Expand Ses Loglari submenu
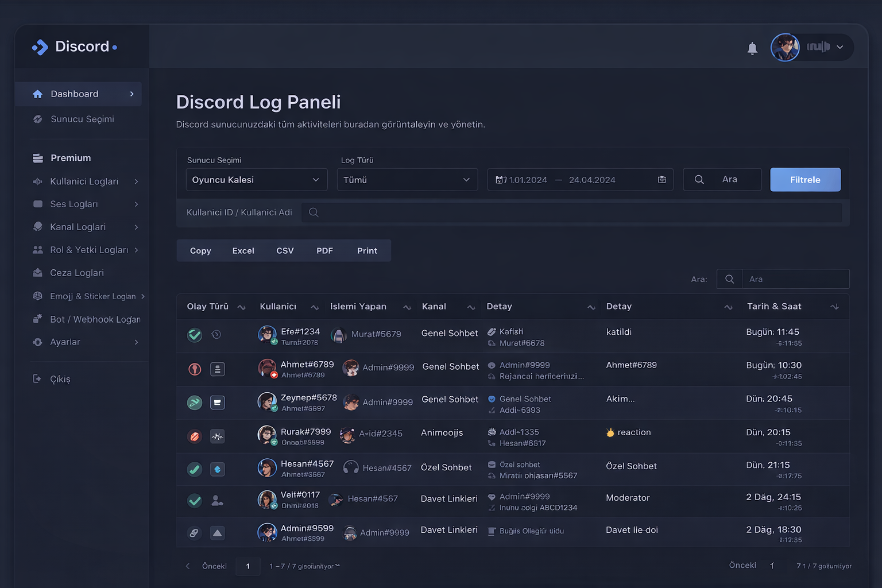 tap(136, 204)
